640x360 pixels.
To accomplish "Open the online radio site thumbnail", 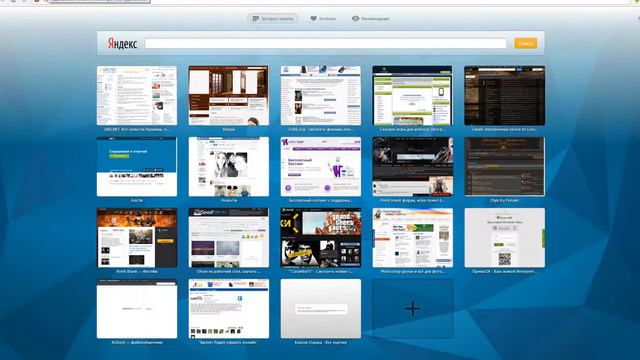I will [229, 309].
